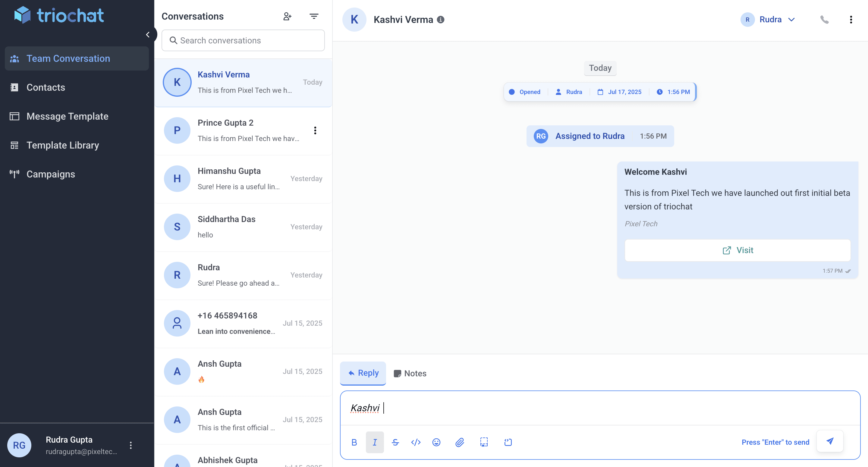Viewport: 868px width, 467px height.
Task: Send the message with the paper plane icon
Action: point(830,441)
